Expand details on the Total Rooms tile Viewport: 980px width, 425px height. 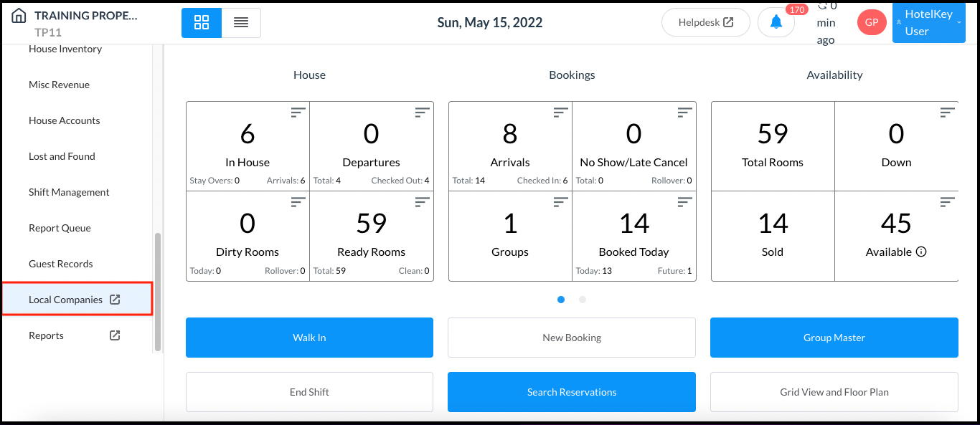point(822,112)
